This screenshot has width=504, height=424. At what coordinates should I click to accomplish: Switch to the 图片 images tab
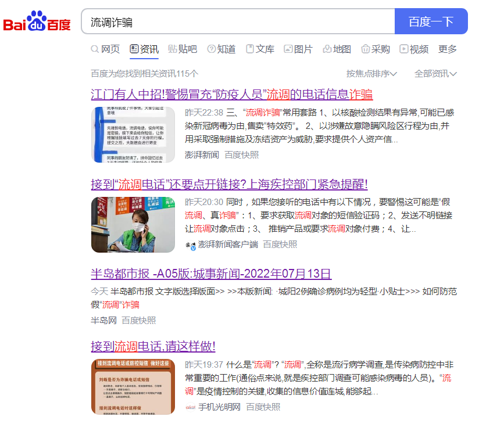point(298,49)
